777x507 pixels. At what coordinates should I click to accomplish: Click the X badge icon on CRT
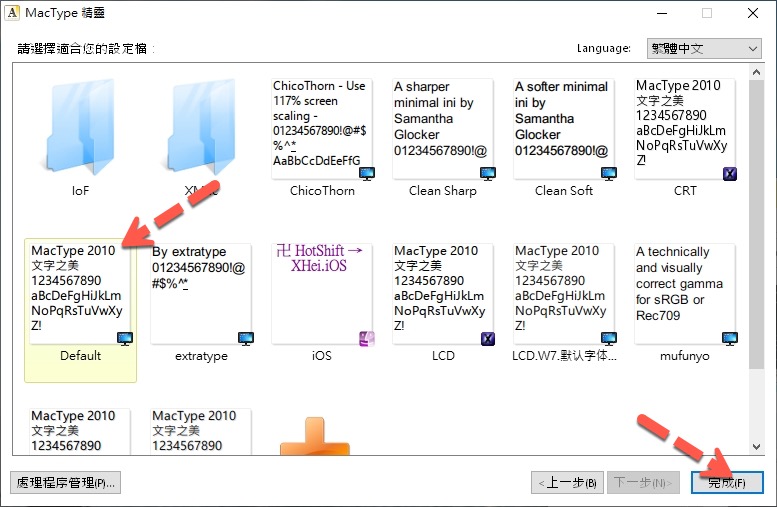coord(730,174)
